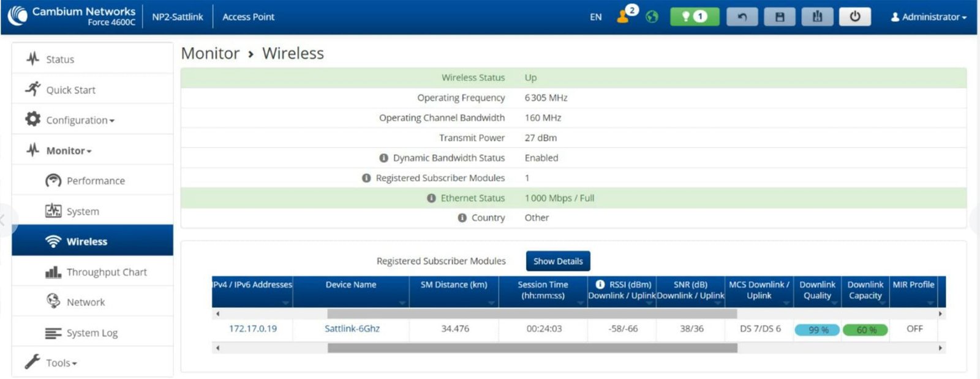Viewport: 980px width, 379px height.
Task: Open the 172.17.0.19 address link
Action: (x=253, y=329)
